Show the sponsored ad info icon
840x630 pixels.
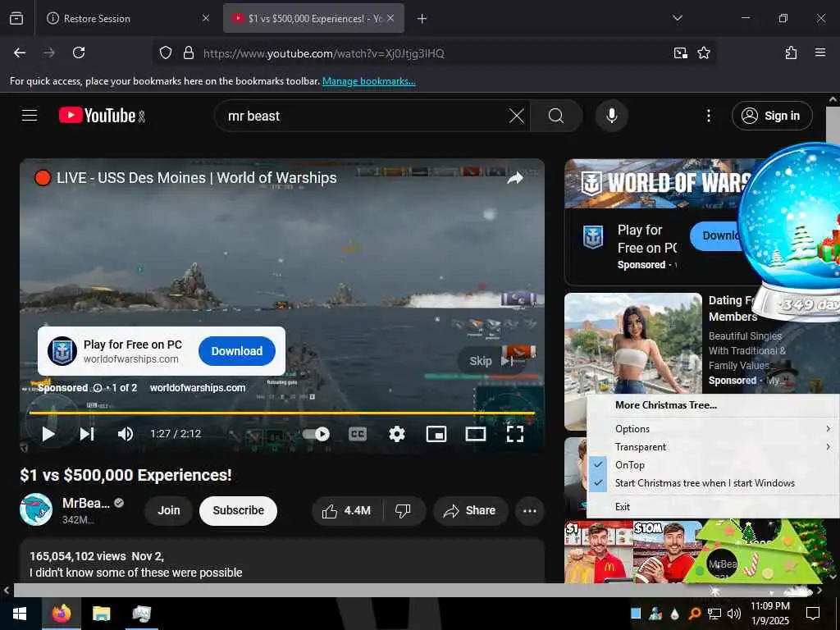(98, 388)
